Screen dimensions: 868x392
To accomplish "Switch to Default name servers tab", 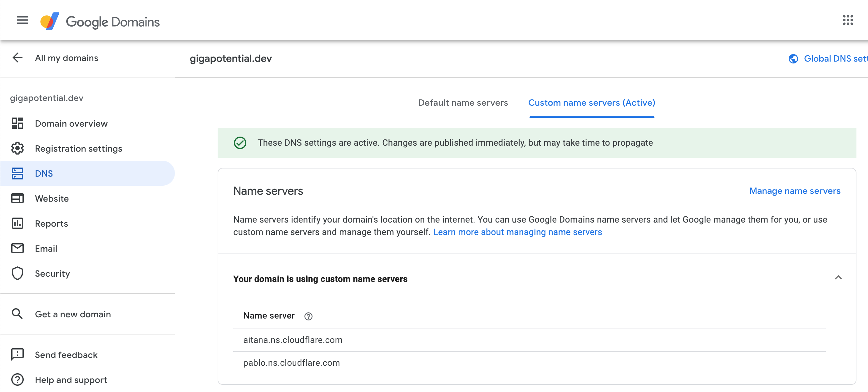I will pyautogui.click(x=463, y=103).
